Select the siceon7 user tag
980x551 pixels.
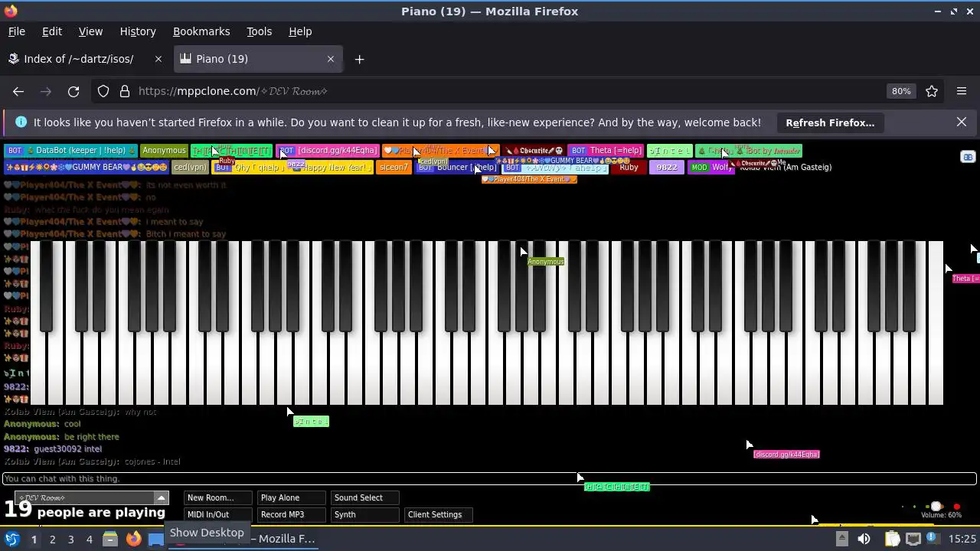point(394,168)
